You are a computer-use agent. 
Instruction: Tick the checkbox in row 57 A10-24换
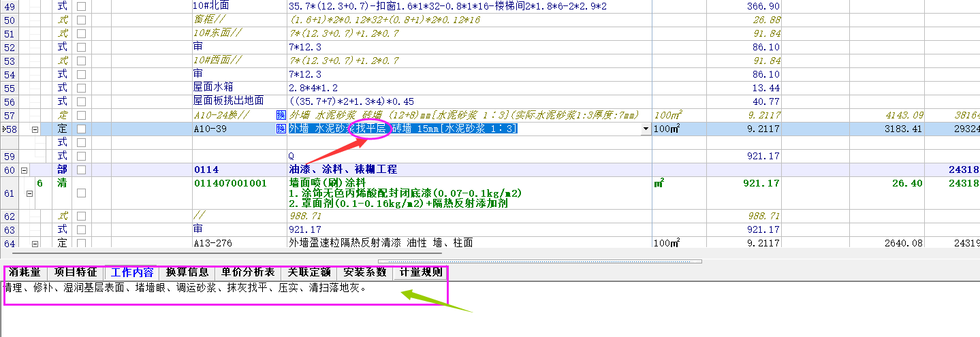[x=81, y=115]
